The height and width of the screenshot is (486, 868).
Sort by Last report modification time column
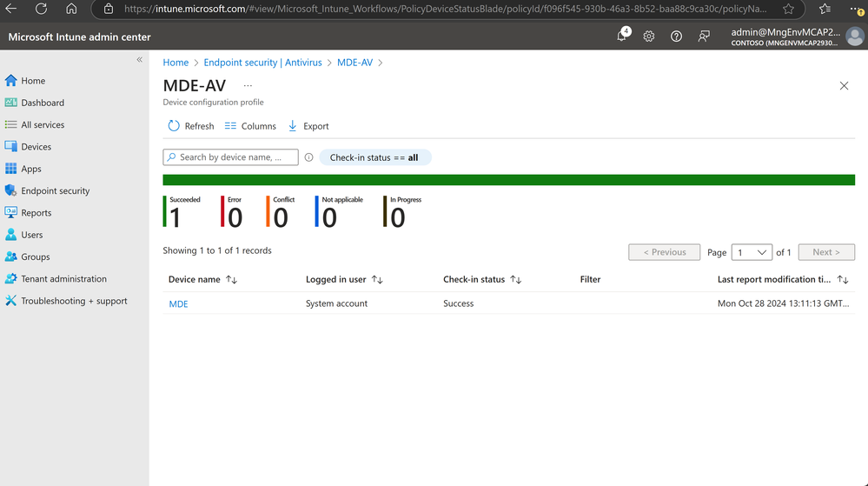[x=783, y=279]
